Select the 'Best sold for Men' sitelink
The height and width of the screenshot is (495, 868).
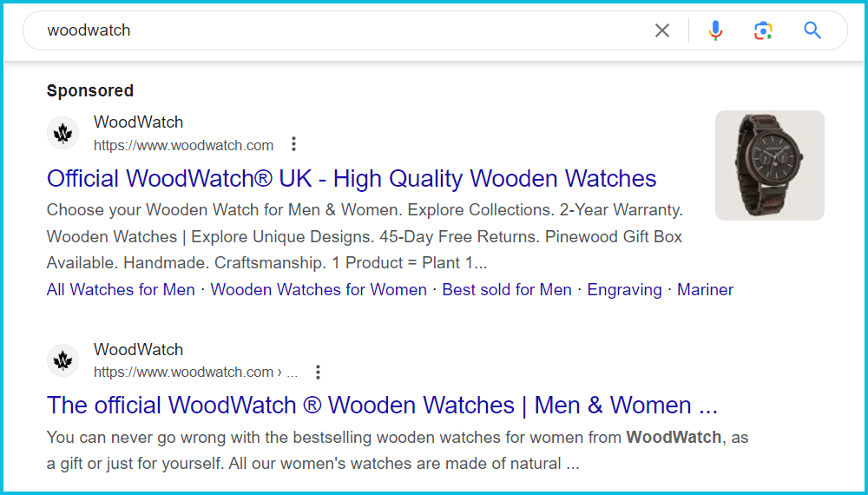(x=507, y=290)
